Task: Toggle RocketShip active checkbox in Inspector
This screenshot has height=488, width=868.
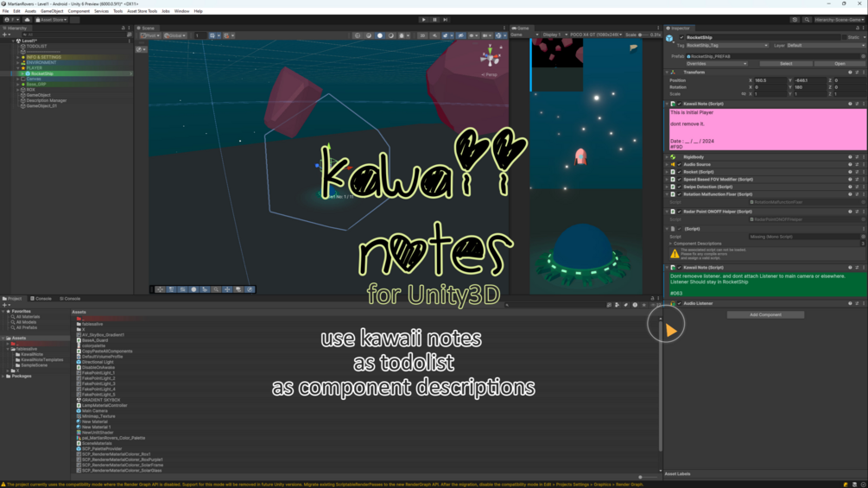Action: (681, 38)
